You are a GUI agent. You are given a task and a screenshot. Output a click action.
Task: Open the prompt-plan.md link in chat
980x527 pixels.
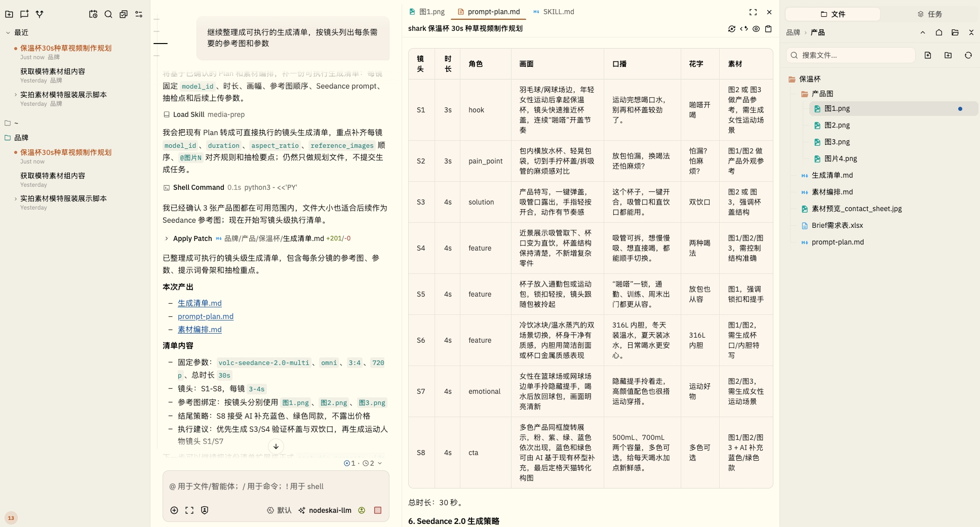(206, 316)
